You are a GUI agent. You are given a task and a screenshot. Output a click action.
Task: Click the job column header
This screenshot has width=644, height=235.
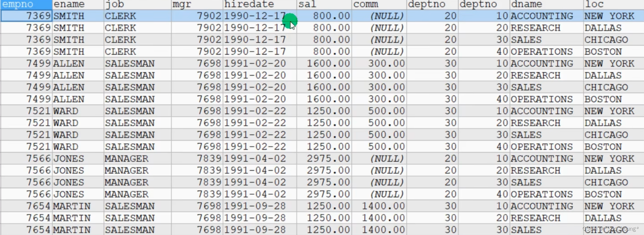click(137, 4)
